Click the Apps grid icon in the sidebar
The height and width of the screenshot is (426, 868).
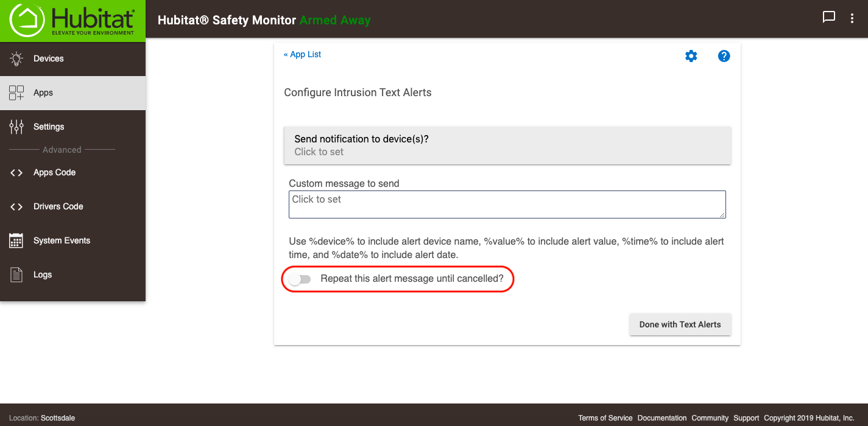[16, 93]
